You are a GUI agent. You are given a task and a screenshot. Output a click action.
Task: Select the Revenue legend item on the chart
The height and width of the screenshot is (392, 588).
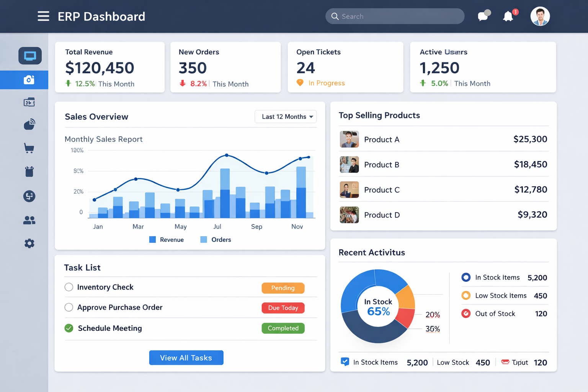point(166,239)
